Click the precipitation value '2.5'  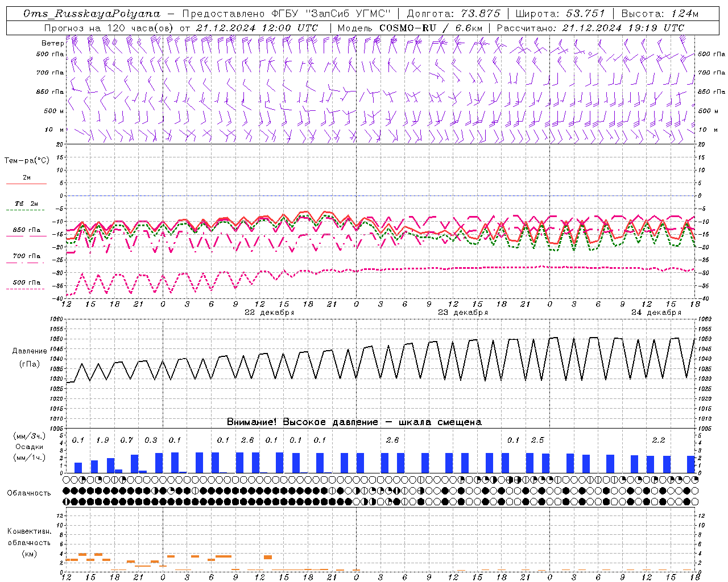[x=537, y=440]
